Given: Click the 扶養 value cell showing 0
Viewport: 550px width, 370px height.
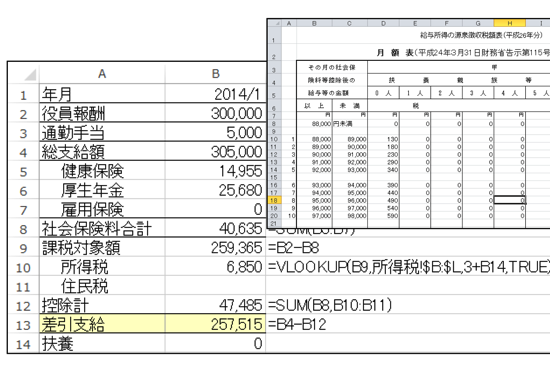Looking at the screenshot, I should [x=215, y=343].
